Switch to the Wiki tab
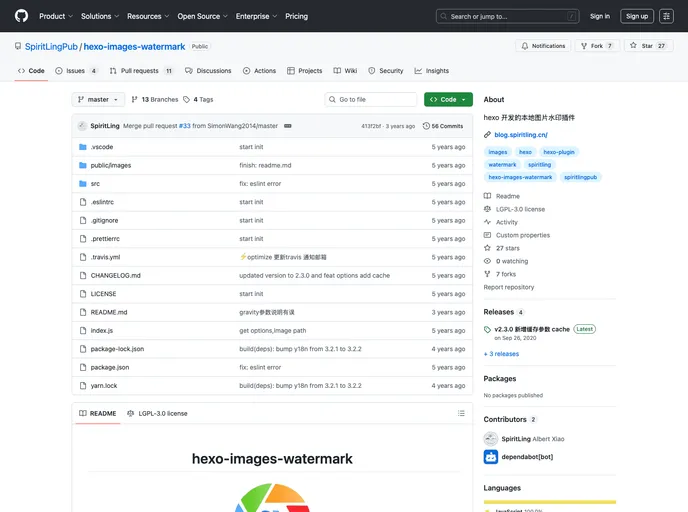The height and width of the screenshot is (512, 688). (x=345, y=71)
